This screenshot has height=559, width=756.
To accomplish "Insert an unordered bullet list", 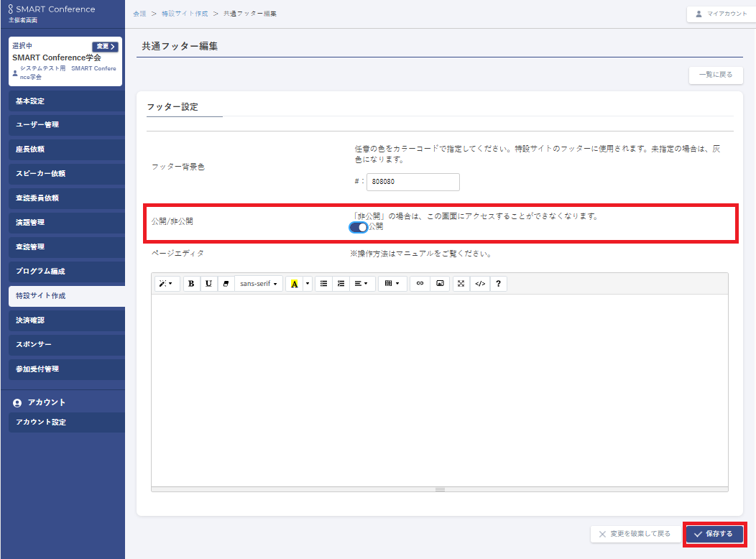I will [x=324, y=284].
